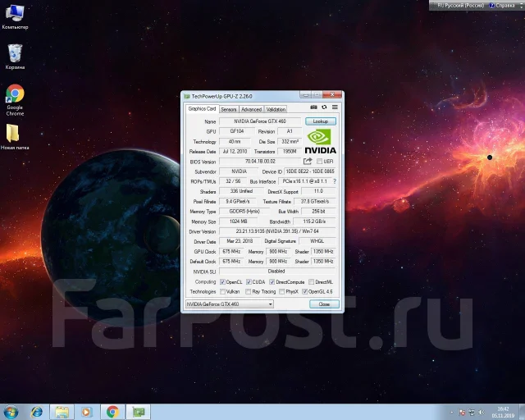
Task: Open Windows Media Player from the taskbar
Action: tap(86, 412)
